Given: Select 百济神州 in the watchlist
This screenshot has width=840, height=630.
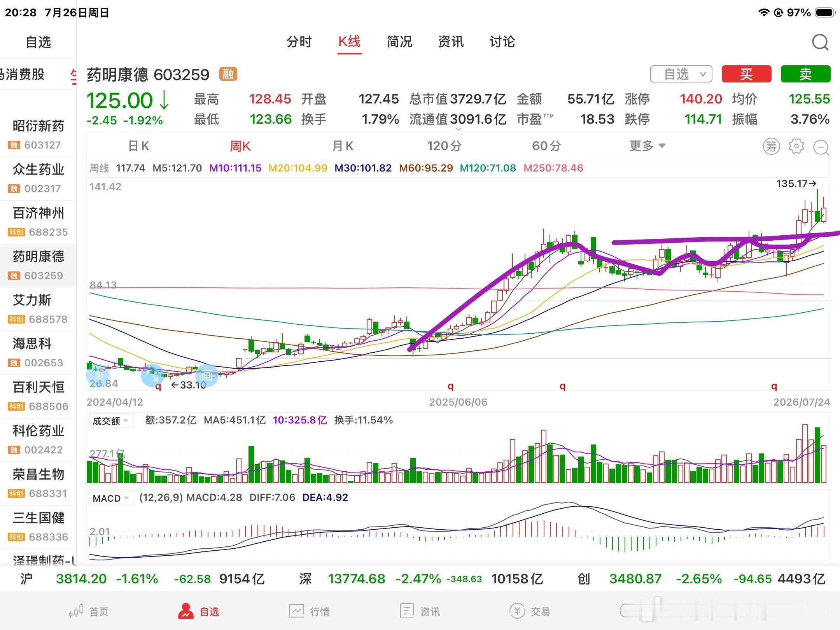Looking at the screenshot, I should point(38,222).
